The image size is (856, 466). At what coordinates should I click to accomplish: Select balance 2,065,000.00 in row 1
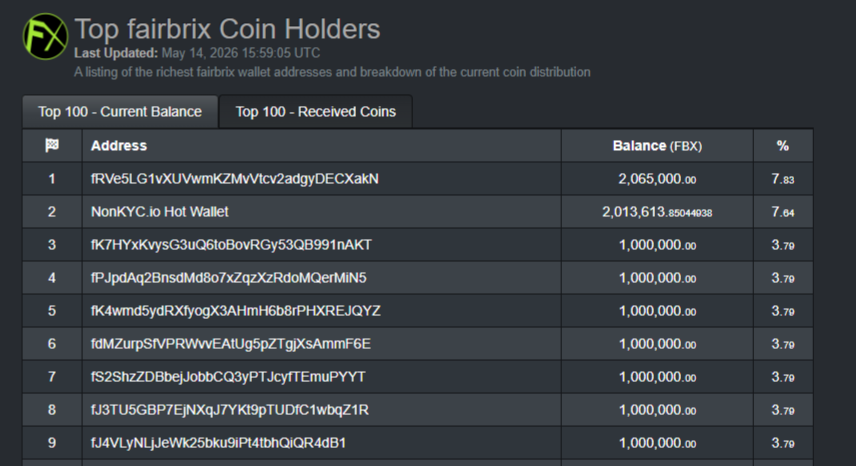pos(657,179)
